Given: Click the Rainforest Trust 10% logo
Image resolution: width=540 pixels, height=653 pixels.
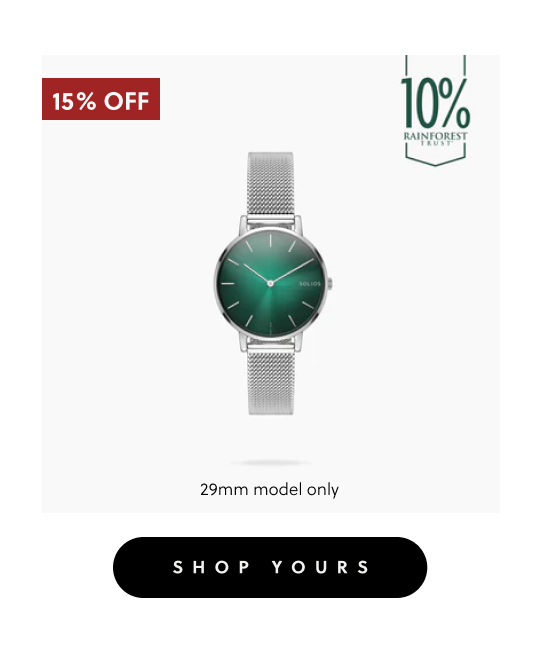Looking at the screenshot, I should tap(435, 110).
